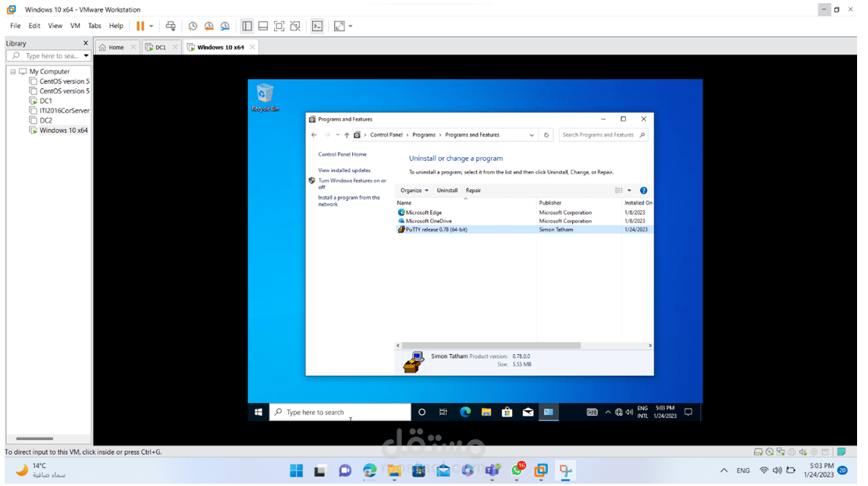Open the stretch guest dropdown arrow
868x486 pixels.
click(350, 26)
